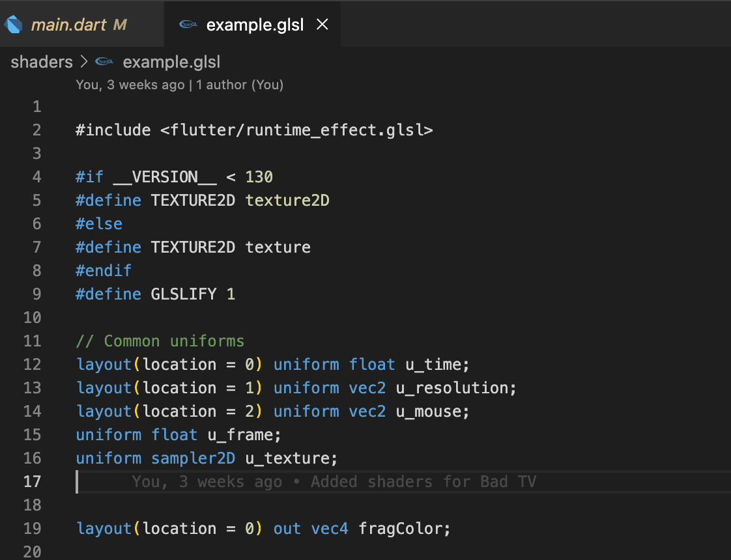This screenshot has height=560, width=731.
Task: Click the OpenGL icon on example.glsl tab
Action: (188, 25)
